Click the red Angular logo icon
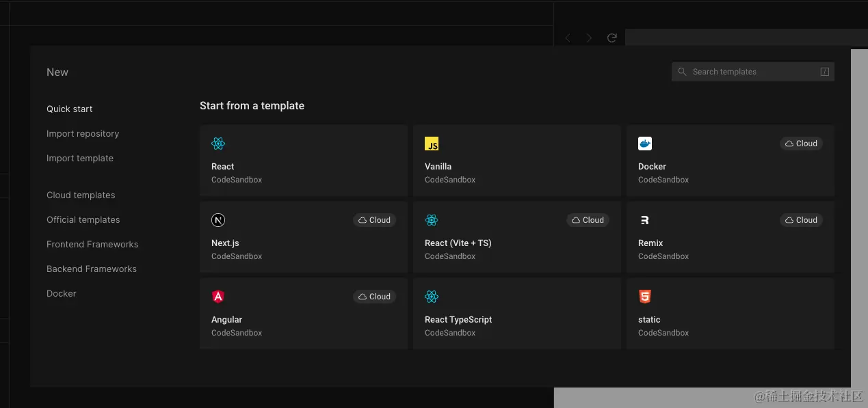Viewport: 868px width, 408px height. pyautogui.click(x=218, y=297)
